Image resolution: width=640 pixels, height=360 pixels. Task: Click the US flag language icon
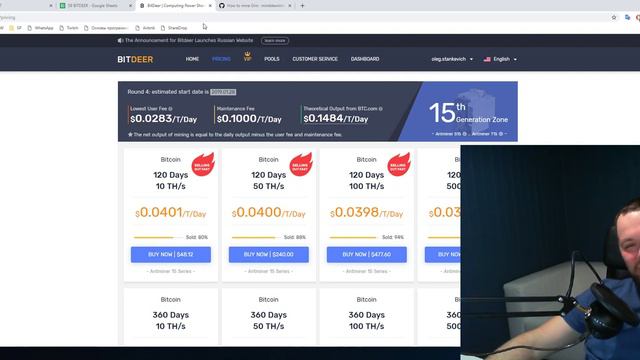487,59
